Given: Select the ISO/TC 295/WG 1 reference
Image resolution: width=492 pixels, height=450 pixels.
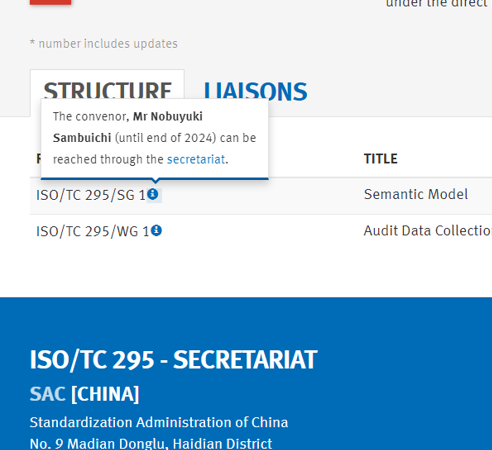Looking at the screenshot, I should (92, 231).
